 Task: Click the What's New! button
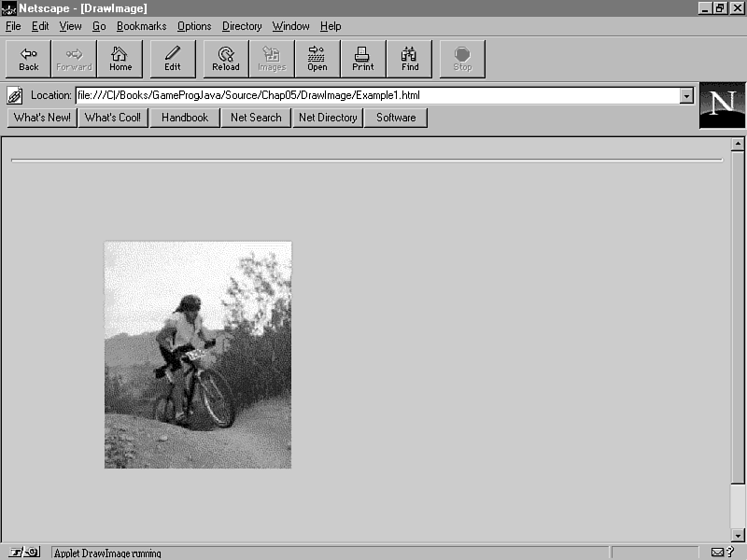[42, 118]
